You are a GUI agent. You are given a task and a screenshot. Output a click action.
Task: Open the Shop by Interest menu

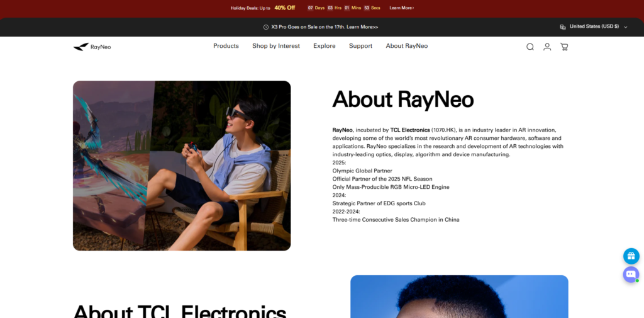276,46
